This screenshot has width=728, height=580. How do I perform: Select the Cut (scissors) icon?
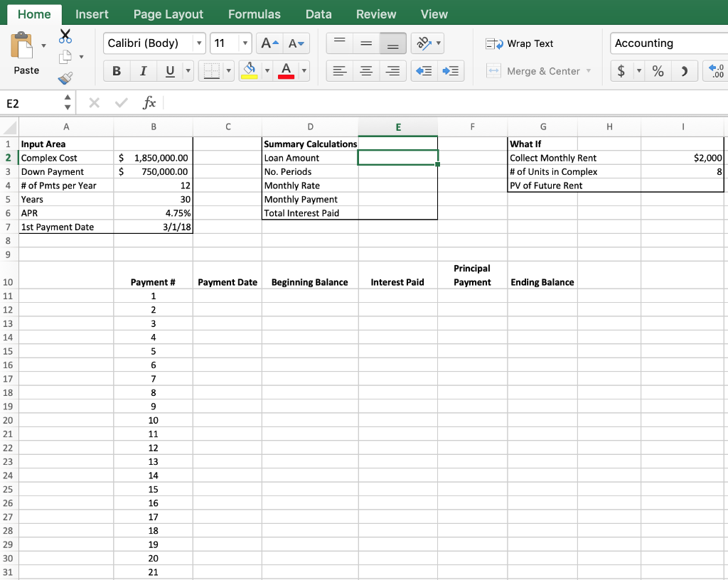point(65,36)
